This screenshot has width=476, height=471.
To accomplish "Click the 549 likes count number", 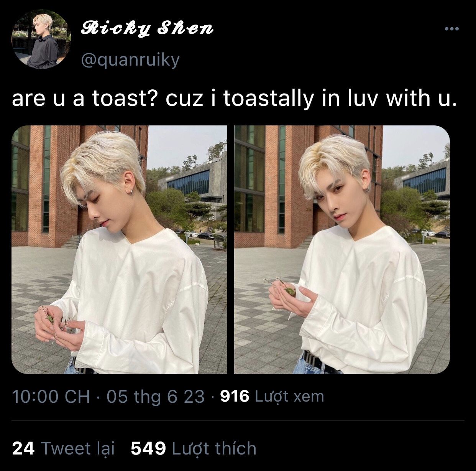I will (x=148, y=448).
